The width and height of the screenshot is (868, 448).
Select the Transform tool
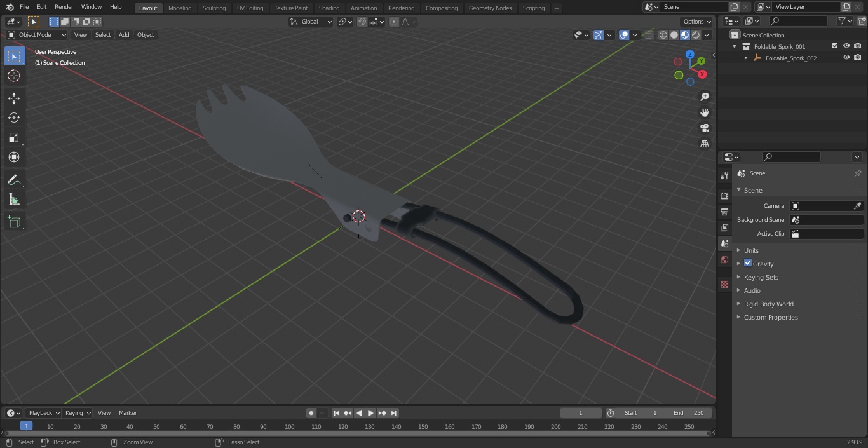click(x=14, y=157)
